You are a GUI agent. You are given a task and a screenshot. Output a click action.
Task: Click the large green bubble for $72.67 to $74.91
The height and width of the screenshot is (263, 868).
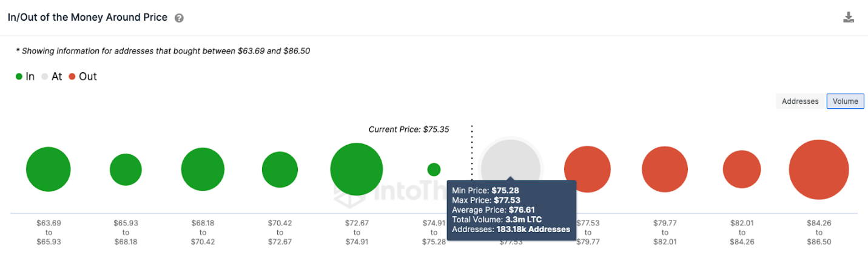357,169
